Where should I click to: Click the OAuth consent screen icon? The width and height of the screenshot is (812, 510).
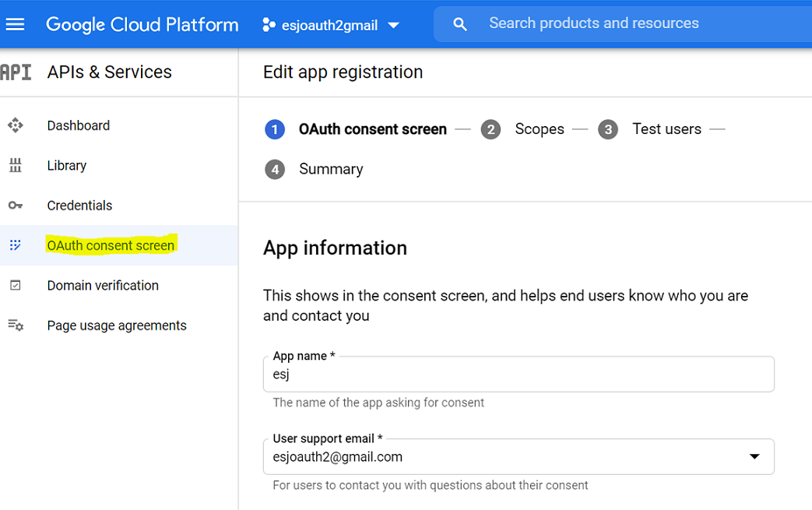(16, 245)
